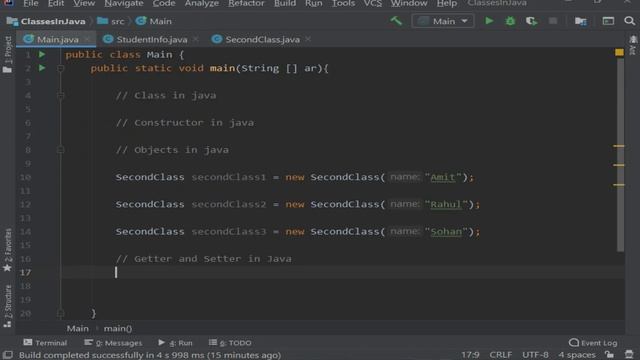The height and width of the screenshot is (360, 640).
Task: Change file encoding UTF-8 in status bar
Action: click(x=535, y=355)
